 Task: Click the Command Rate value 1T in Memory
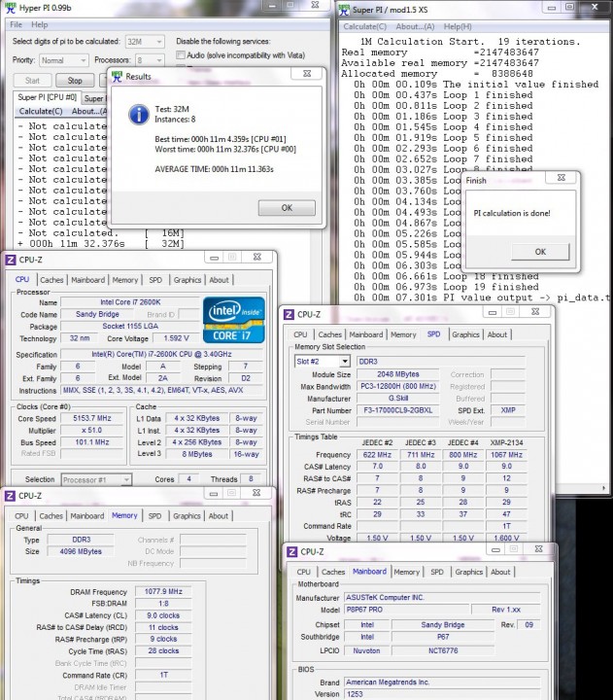163,675
